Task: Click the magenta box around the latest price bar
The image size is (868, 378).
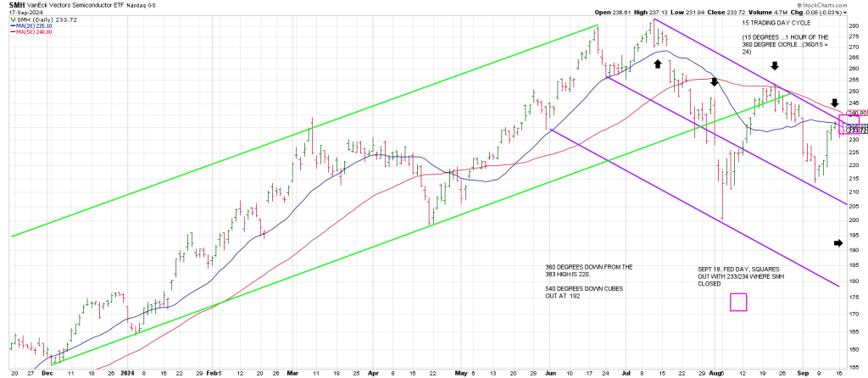Action: tap(848, 125)
